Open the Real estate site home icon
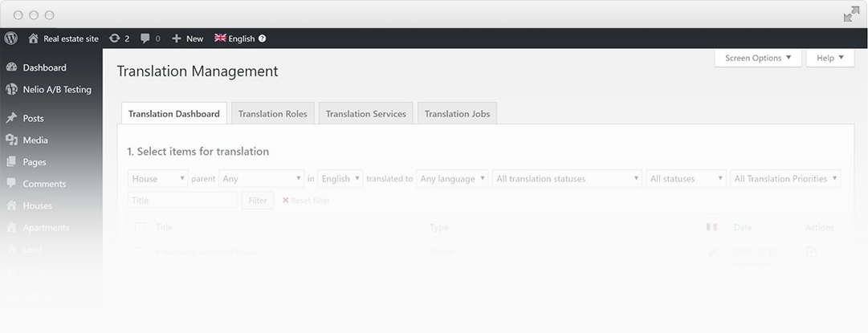 tap(33, 39)
